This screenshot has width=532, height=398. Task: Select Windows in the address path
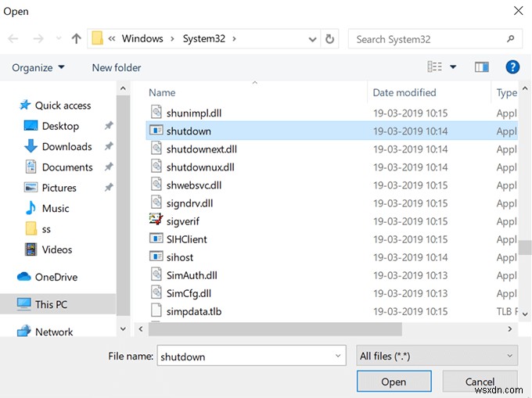coord(142,38)
